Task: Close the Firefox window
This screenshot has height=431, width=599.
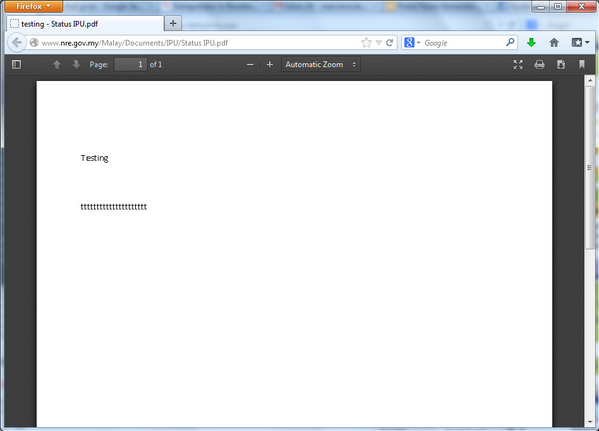Action: [581, 6]
